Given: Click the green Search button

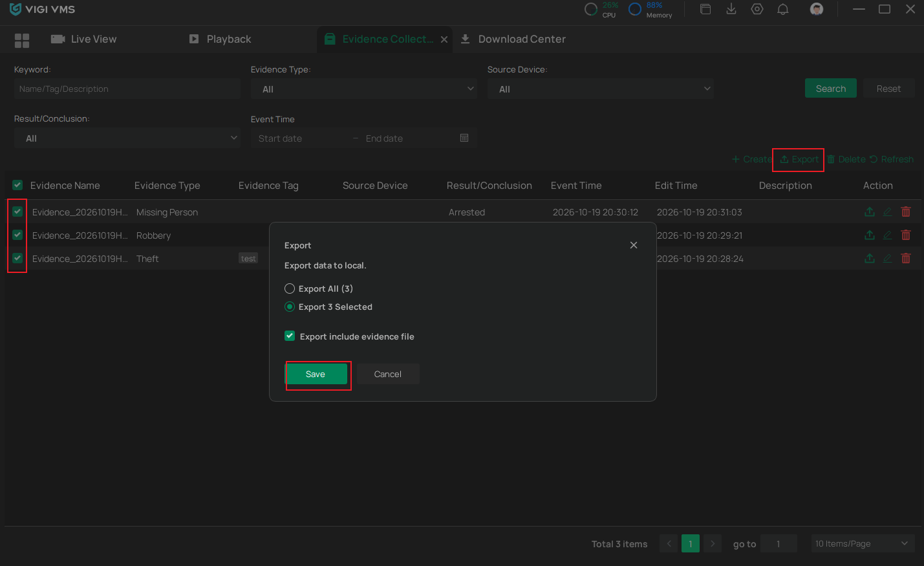Looking at the screenshot, I should pos(831,88).
